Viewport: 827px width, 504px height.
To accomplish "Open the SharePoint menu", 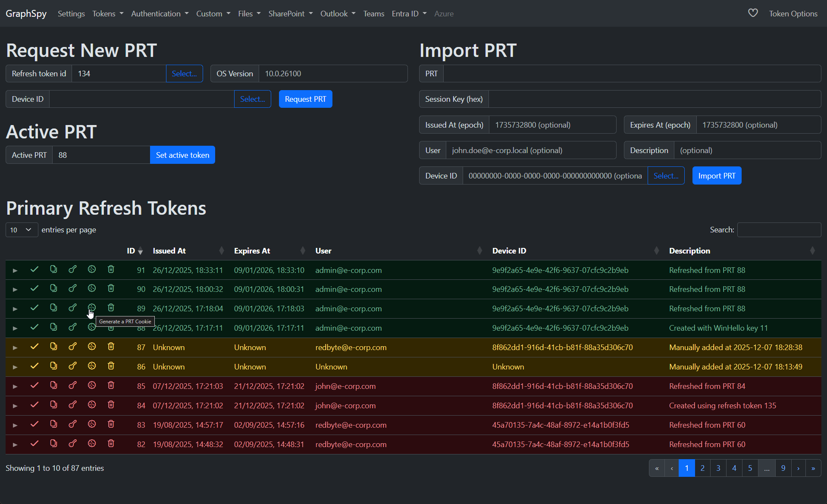I will pos(291,13).
